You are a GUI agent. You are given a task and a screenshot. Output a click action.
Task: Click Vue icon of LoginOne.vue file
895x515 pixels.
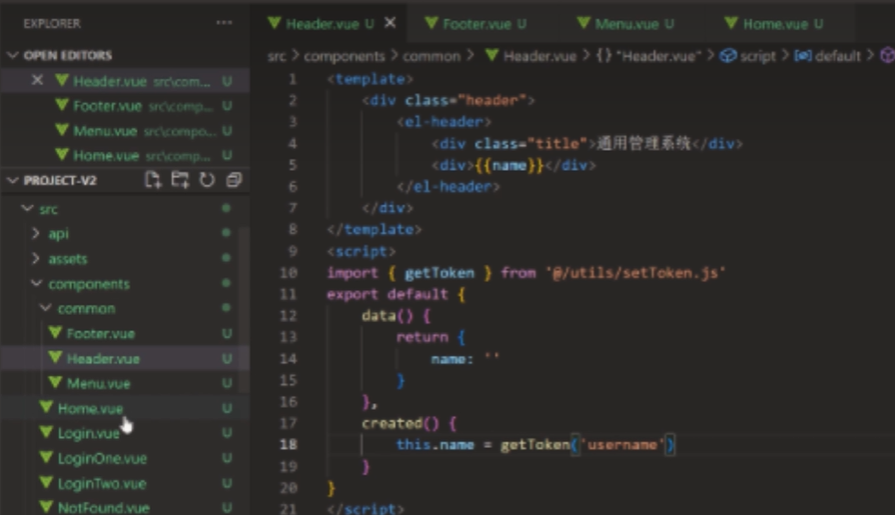pyautogui.click(x=46, y=457)
